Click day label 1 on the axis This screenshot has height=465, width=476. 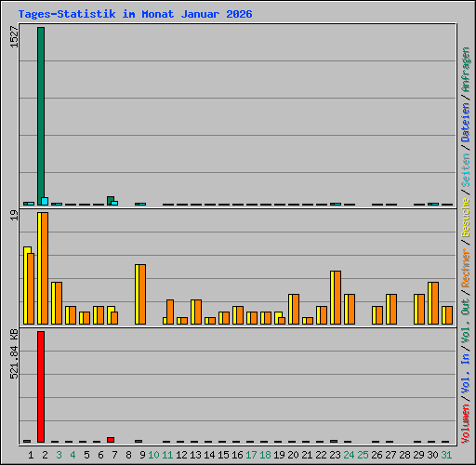click(31, 455)
